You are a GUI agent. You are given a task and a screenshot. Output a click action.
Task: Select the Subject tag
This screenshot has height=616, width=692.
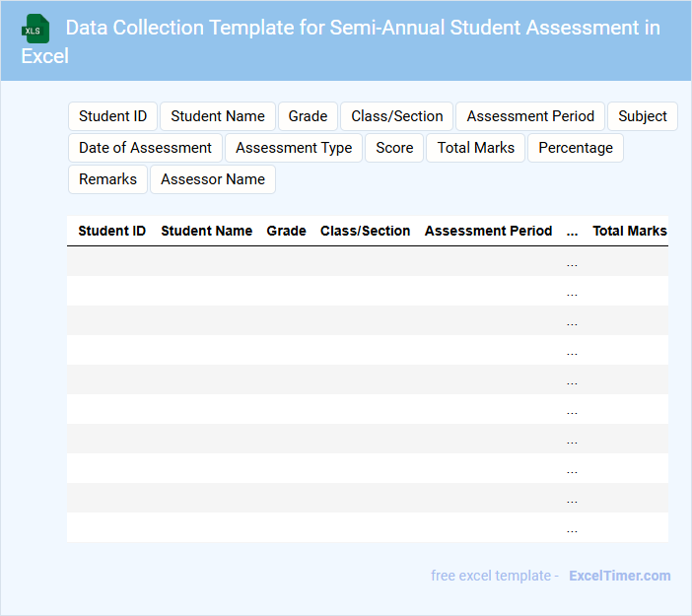pos(643,116)
